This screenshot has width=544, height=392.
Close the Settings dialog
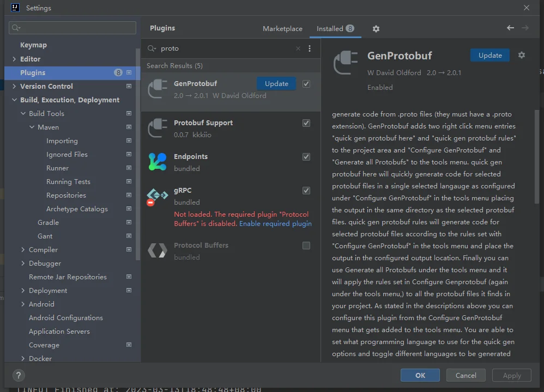click(x=527, y=8)
